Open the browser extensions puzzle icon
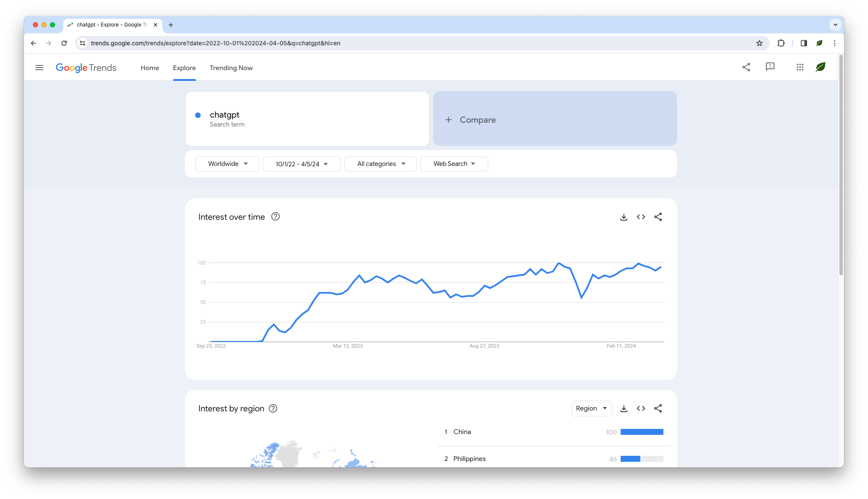 [781, 43]
